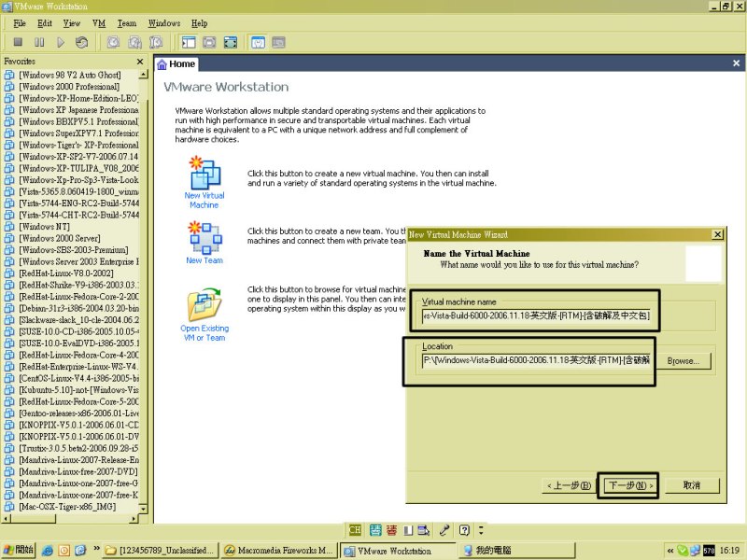Screen dimensions: 747x560
Task: Click the Suspend (pause) toolbar icon
Action: [x=39, y=42]
